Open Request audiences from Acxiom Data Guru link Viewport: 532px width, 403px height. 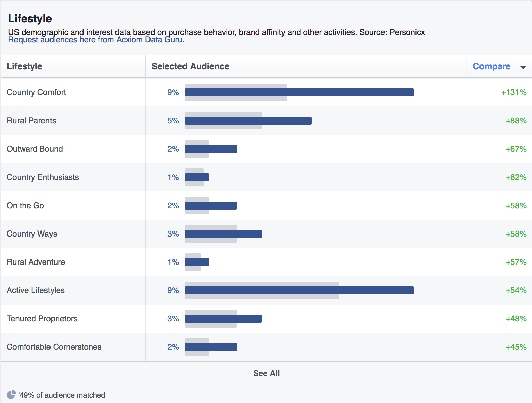pyautogui.click(x=96, y=40)
